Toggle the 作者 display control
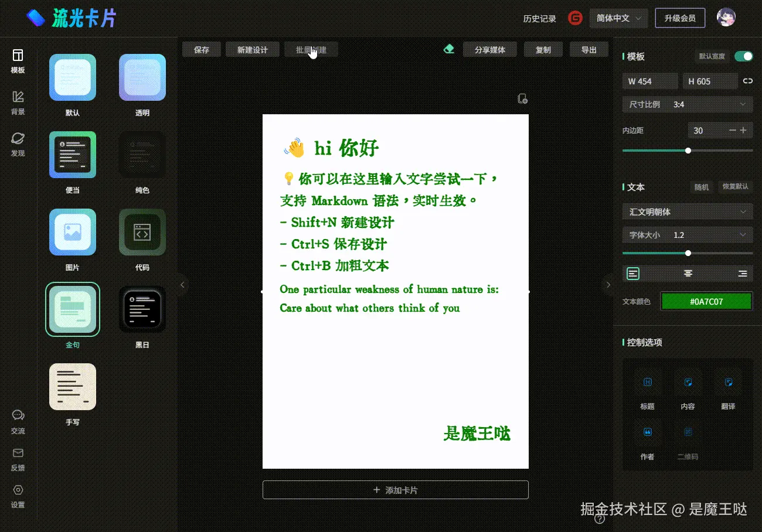This screenshot has height=532, width=762. 648,432
